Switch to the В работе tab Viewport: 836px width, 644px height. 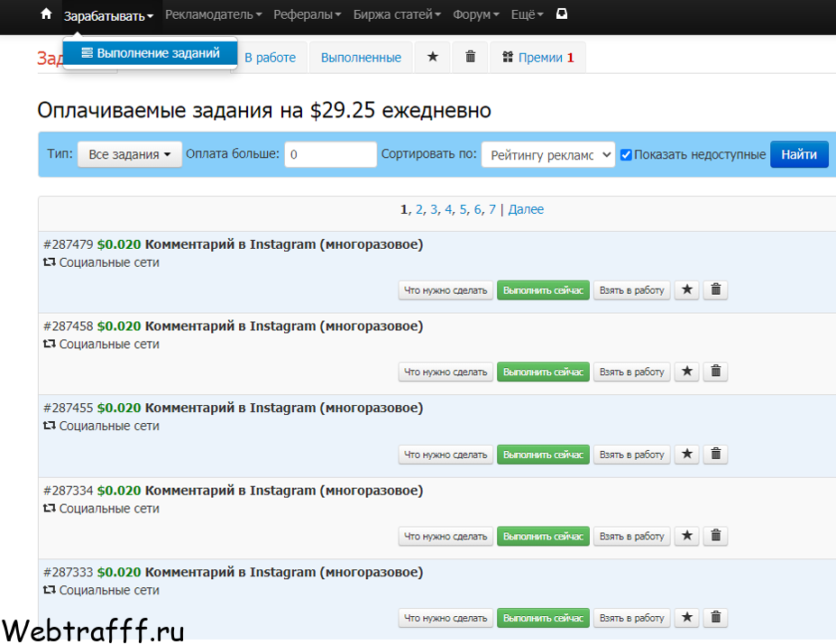coord(270,58)
